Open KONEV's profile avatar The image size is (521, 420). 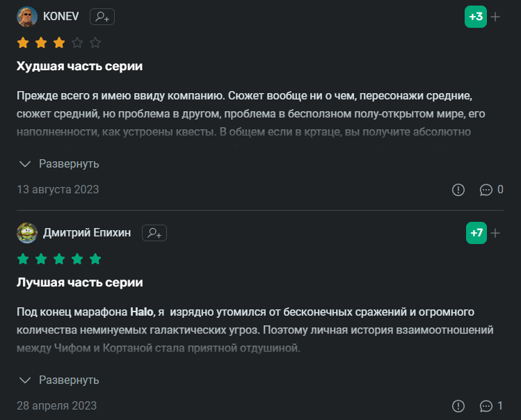click(x=27, y=17)
